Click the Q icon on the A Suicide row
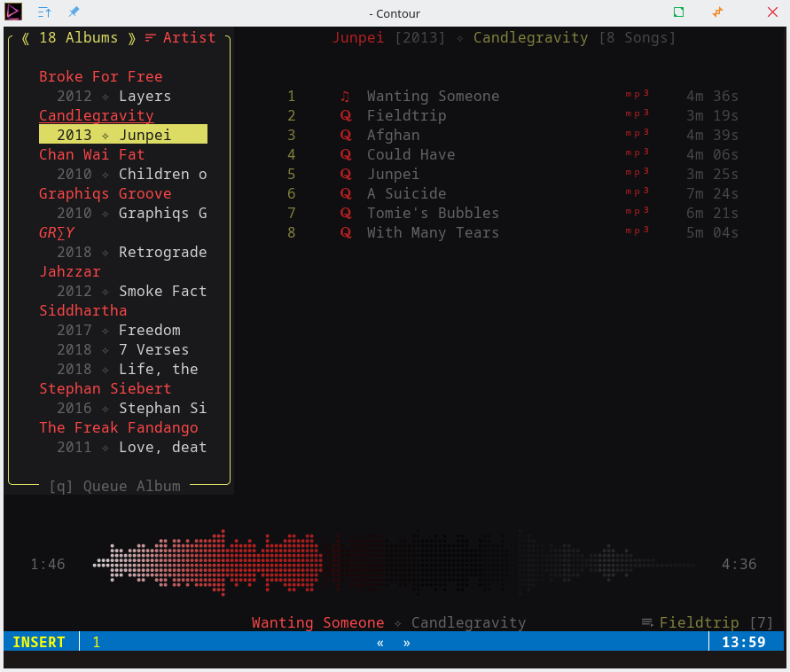 345,193
